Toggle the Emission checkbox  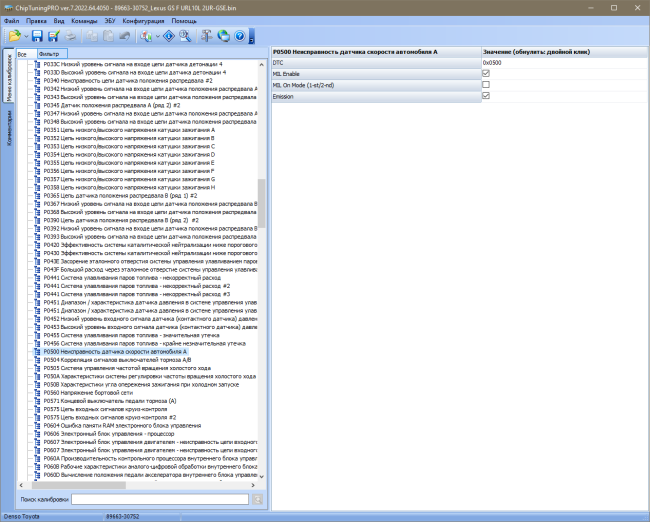click(x=486, y=96)
